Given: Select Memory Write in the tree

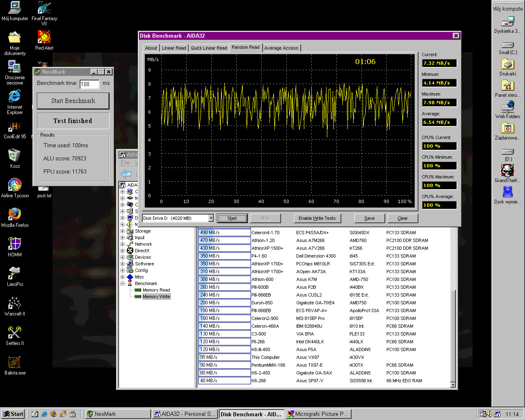Looking at the screenshot, I should click(156, 297).
